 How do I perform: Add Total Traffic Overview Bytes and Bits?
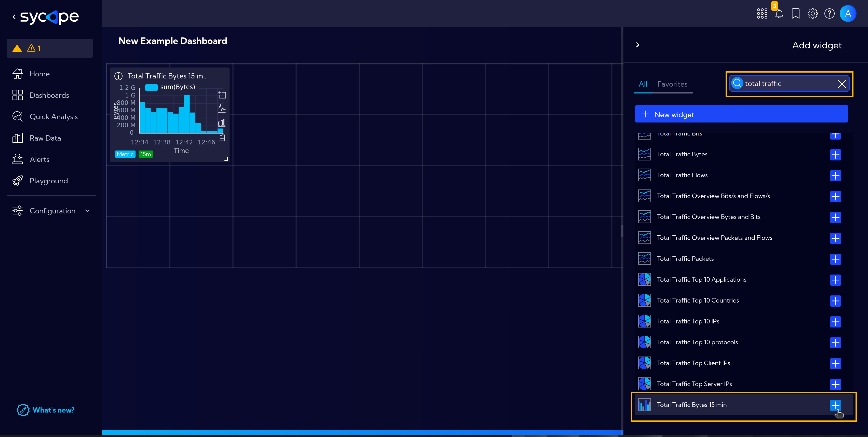click(835, 217)
